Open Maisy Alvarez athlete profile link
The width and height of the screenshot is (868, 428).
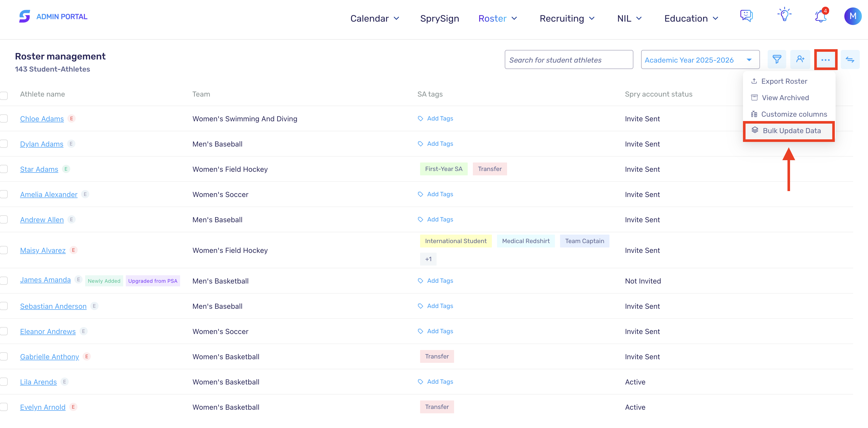[43, 250]
